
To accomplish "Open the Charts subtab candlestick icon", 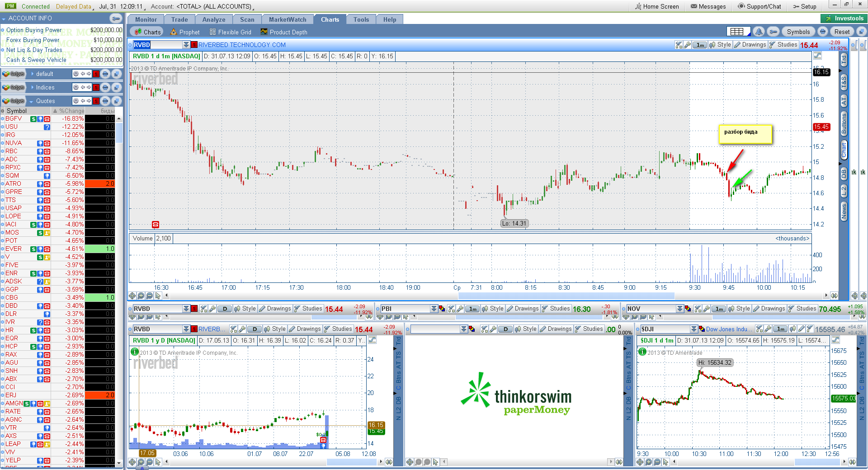I will tap(138, 32).
